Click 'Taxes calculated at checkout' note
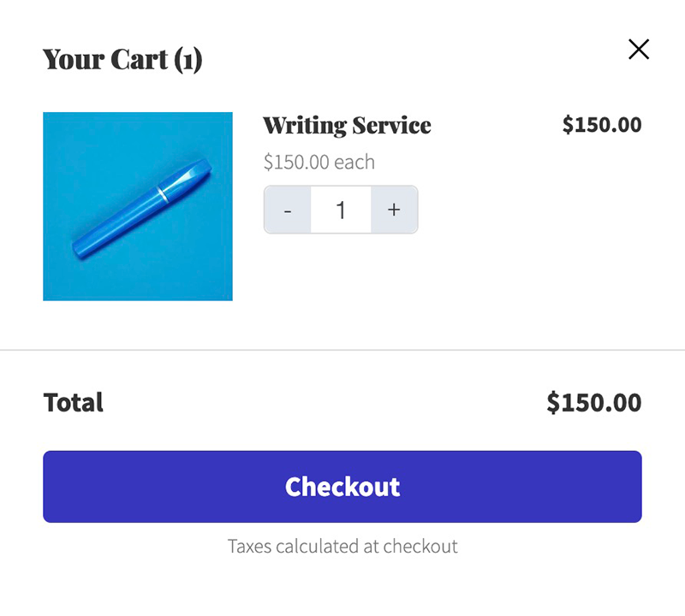Viewport: 685px width, 616px height. click(x=342, y=546)
